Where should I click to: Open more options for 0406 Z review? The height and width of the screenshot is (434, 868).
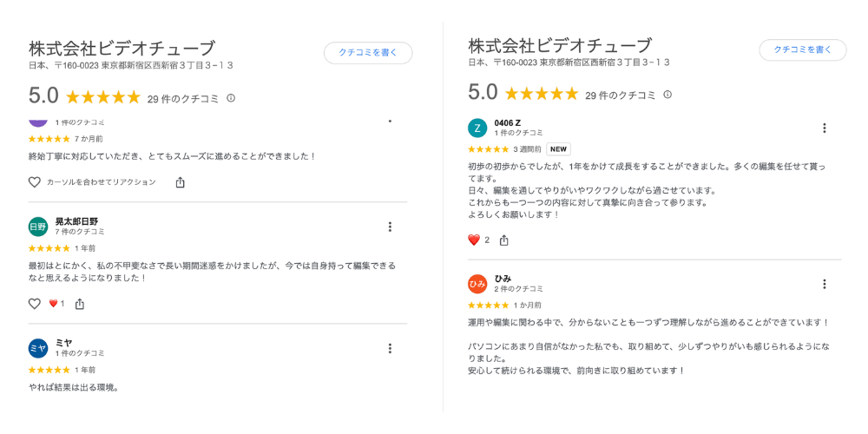825,128
